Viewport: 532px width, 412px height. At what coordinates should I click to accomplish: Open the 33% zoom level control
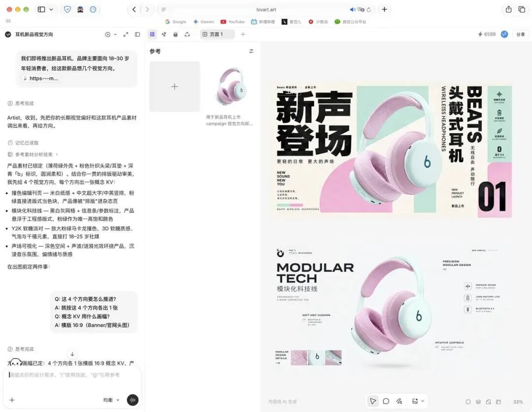[x=518, y=402]
